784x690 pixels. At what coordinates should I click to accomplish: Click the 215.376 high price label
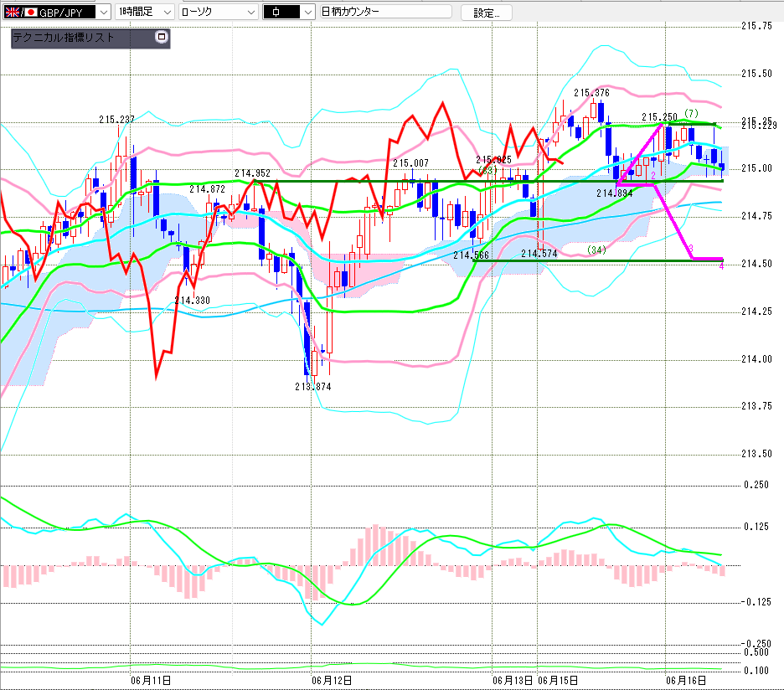[591, 93]
